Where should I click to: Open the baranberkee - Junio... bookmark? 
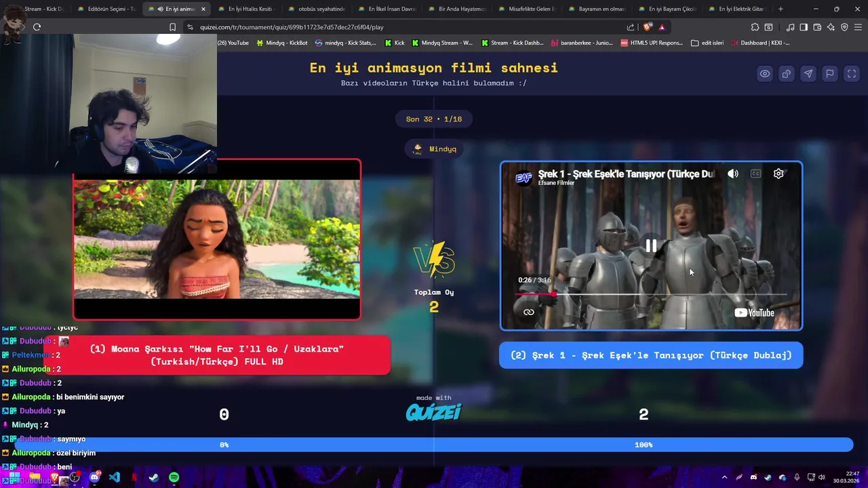click(x=582, y=43)
